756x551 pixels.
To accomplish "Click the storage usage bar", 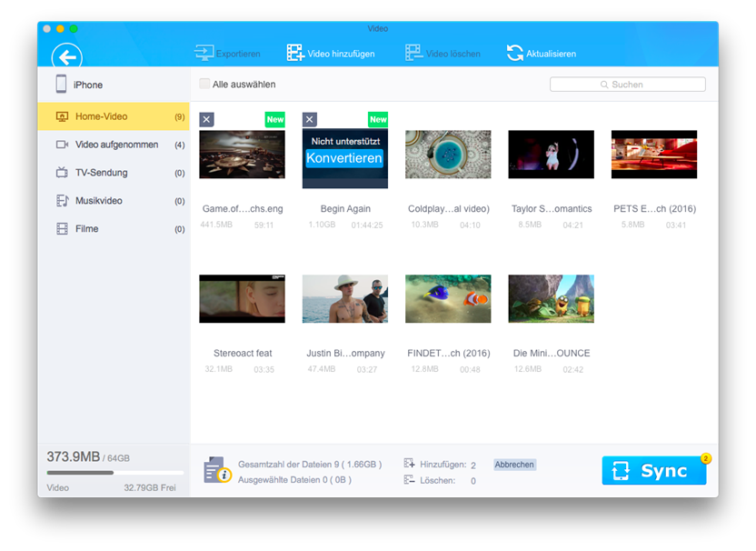I will pos(114,473).
